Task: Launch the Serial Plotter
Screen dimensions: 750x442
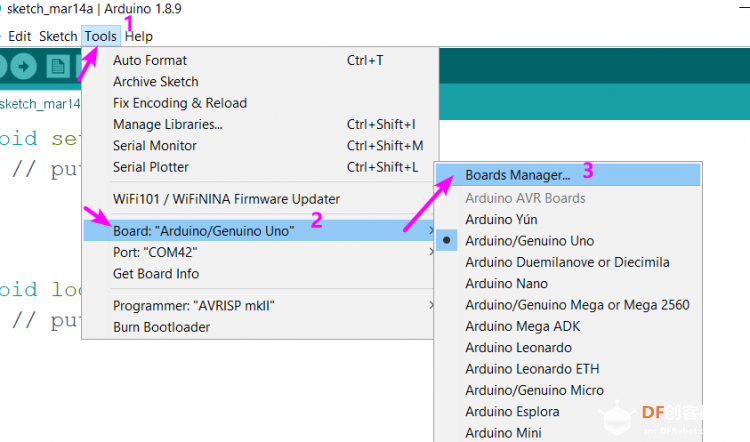Action: click(x=260, y=167)
